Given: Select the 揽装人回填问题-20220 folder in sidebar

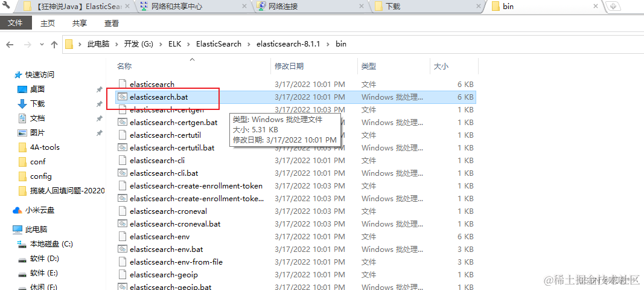Looking at the screenshot, I should (x=68, y=191).
